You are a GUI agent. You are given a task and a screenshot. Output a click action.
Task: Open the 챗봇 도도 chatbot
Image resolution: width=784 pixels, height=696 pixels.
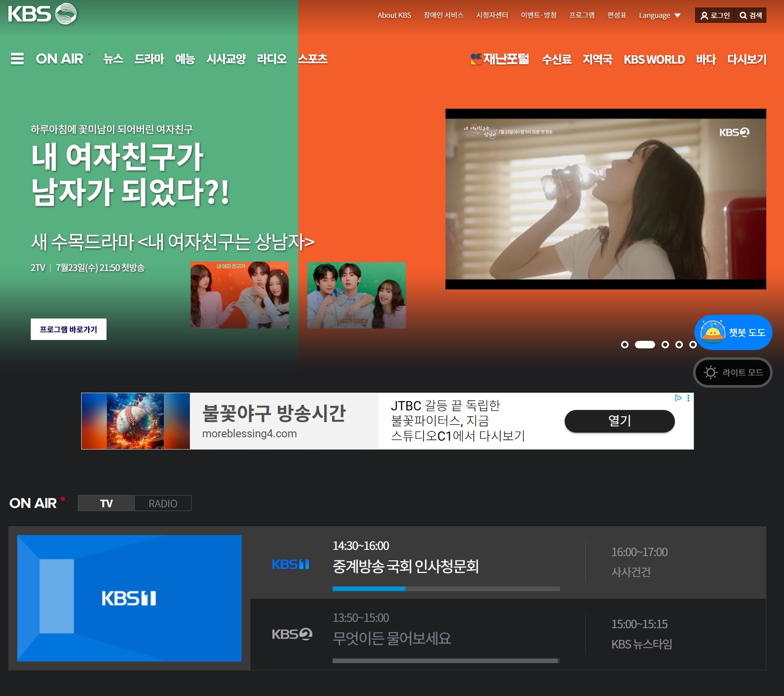point(733,332)
